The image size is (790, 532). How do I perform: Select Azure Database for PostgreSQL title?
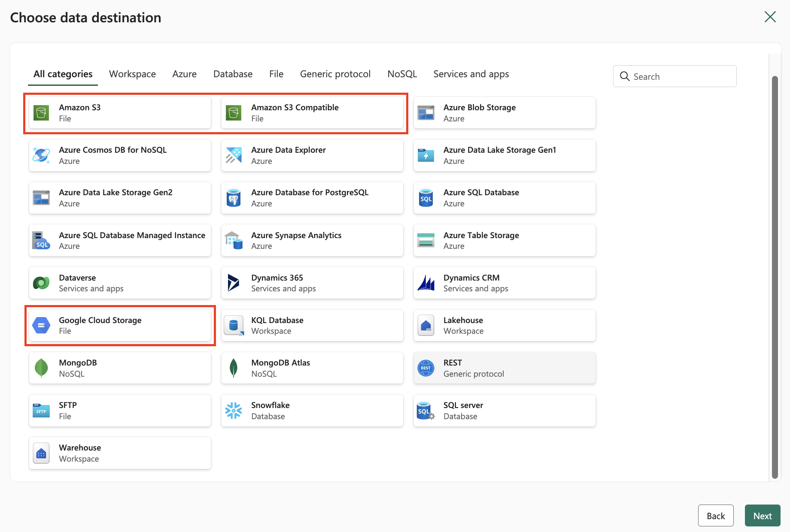(310, 192)
